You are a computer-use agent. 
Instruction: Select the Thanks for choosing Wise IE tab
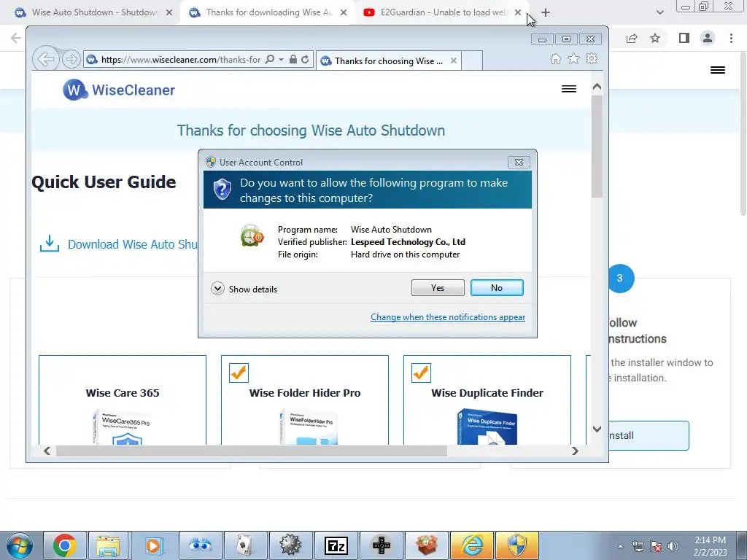tap(388, 61)
